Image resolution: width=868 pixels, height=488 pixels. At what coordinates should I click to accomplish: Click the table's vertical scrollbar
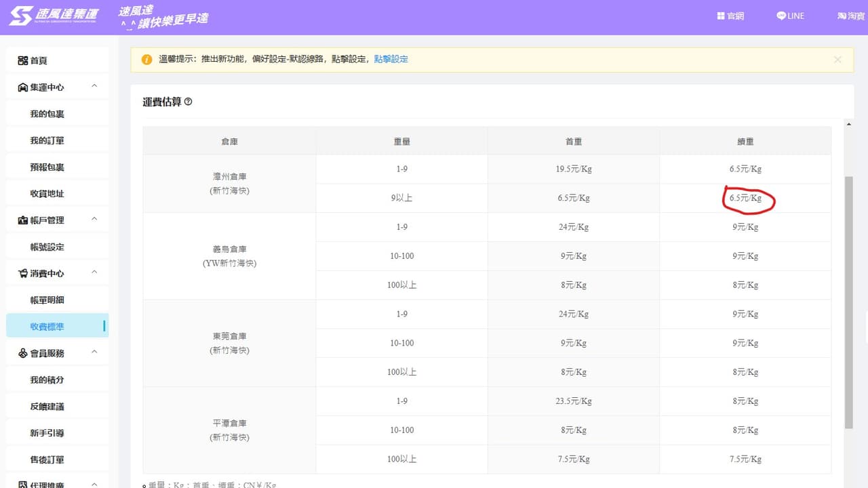(848, 302)
